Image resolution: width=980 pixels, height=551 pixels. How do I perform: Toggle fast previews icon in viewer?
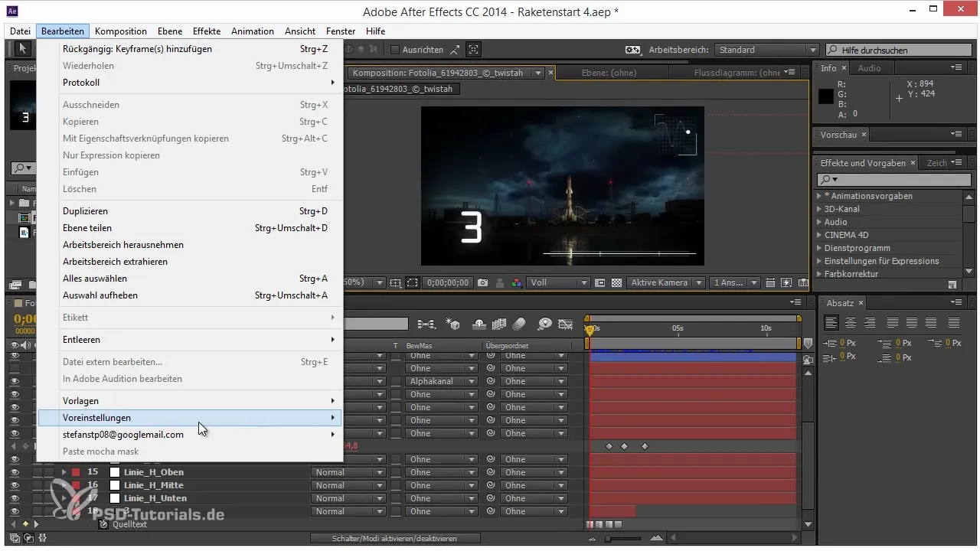coord(787,282)
